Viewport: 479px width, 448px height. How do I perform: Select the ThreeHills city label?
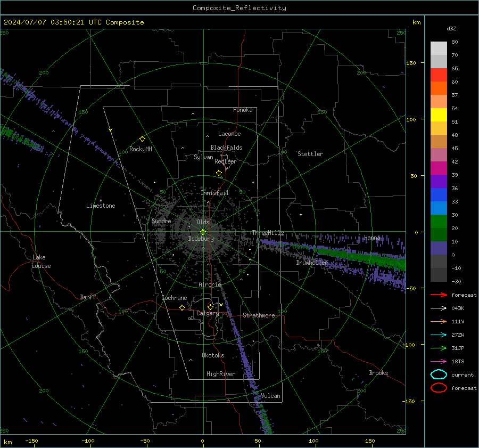click(x=268, y=233)
